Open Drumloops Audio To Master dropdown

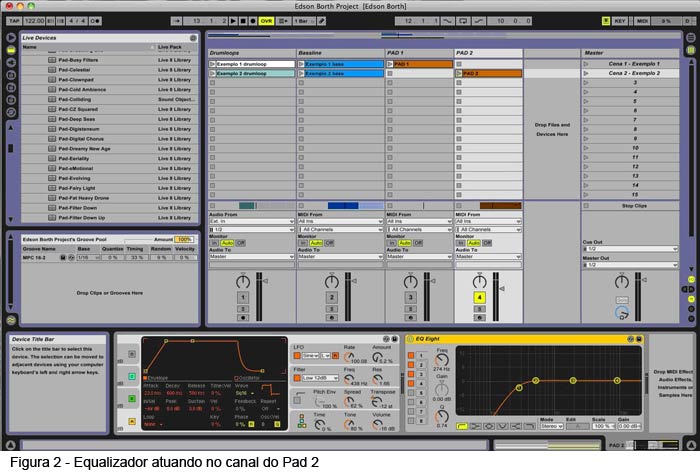(x=251, y=257)
